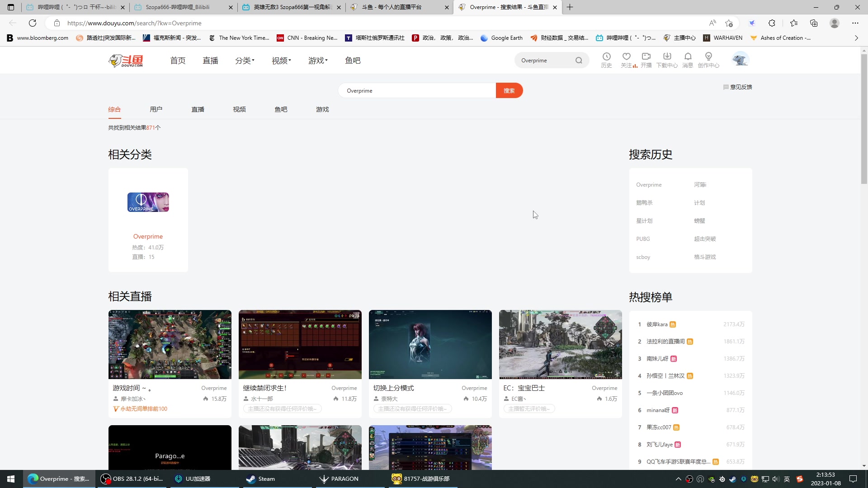Open the browser profile icon
Image resolution: width=868 pixels, height=488 pixels.
tap(835, 23)
